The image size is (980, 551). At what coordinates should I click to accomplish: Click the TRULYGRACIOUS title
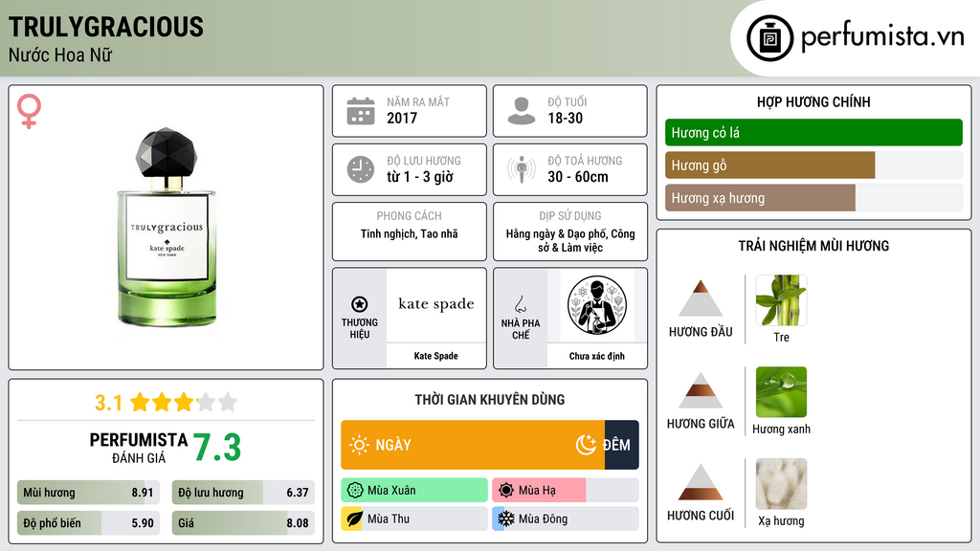(106, 27)
